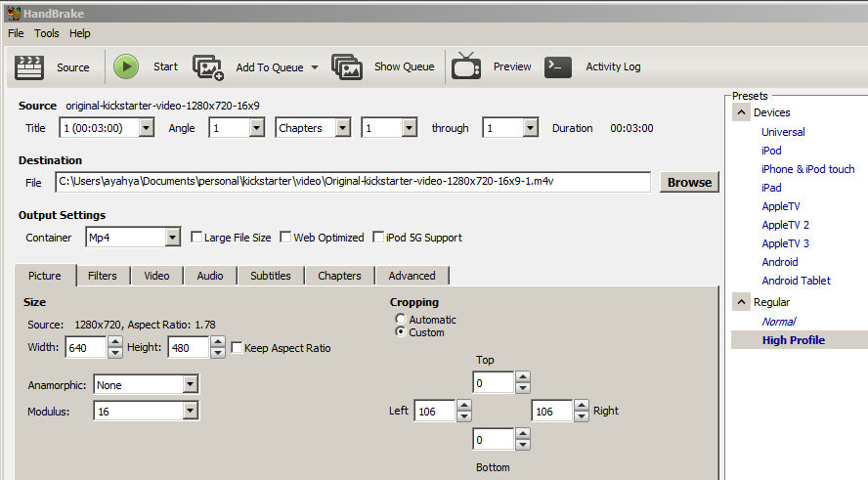This screenshot has height=480, width=868.
Task: Select the Normal preset
Action: pyautogui.click(x=778, y=322)
